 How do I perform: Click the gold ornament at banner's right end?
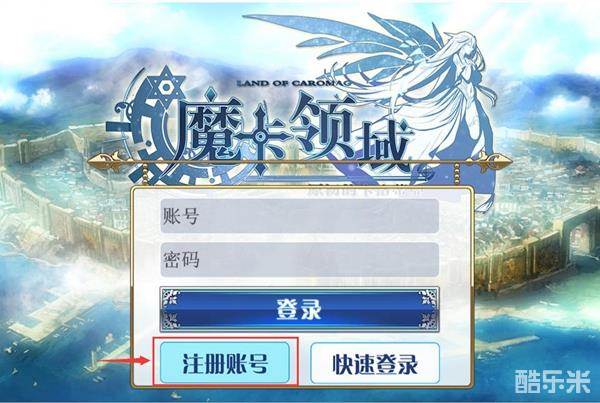494,161
